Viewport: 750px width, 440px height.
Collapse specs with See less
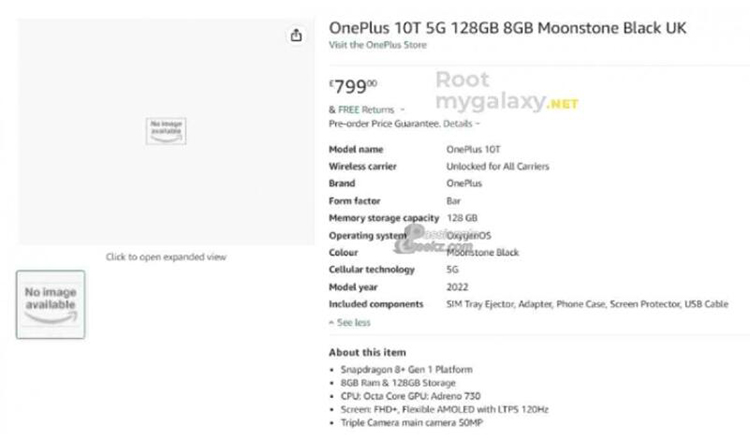point(350,323)
